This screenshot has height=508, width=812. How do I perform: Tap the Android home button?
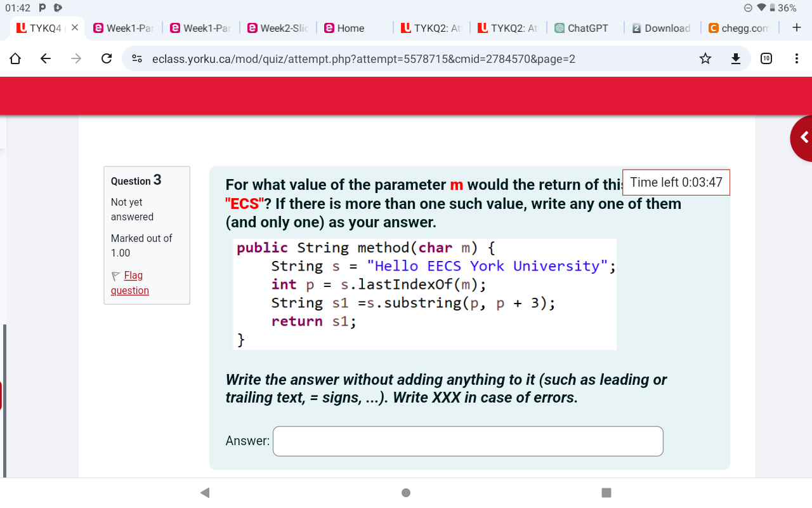point(405,492)
